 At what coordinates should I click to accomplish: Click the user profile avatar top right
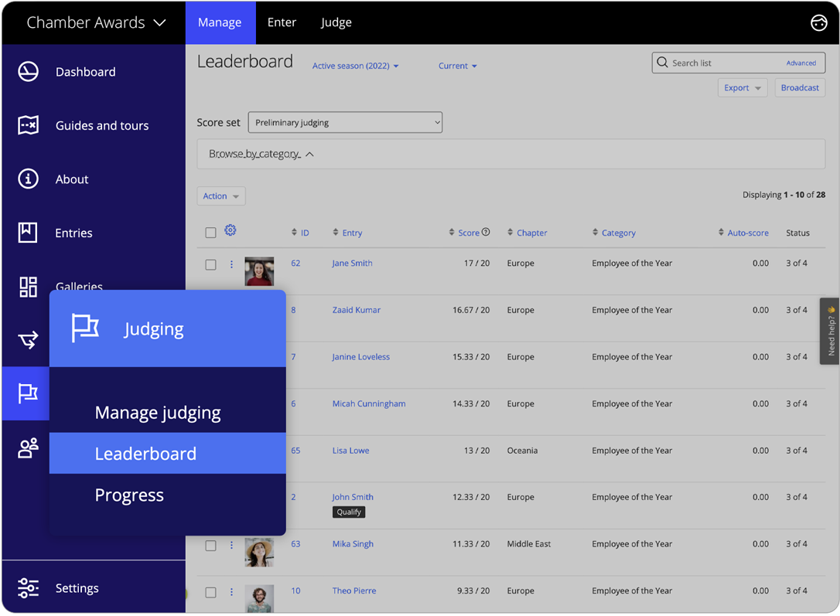pos(819,23)
